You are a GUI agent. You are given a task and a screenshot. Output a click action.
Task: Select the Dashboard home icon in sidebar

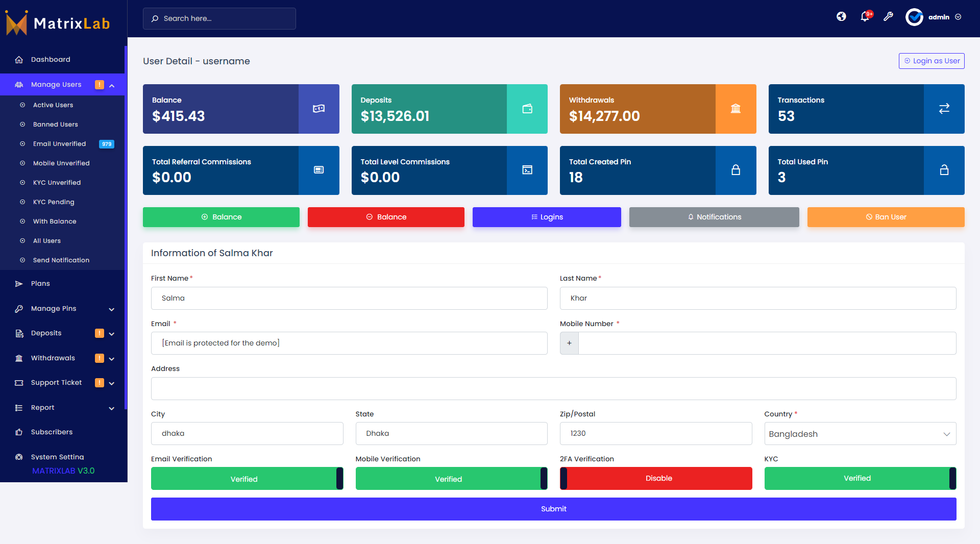19,60
